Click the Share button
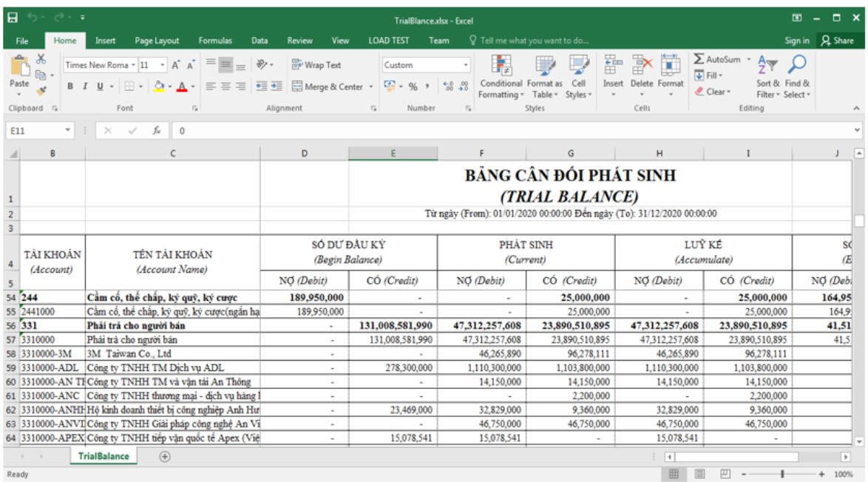This screenshot has width=868, height=482. point(838,41)
